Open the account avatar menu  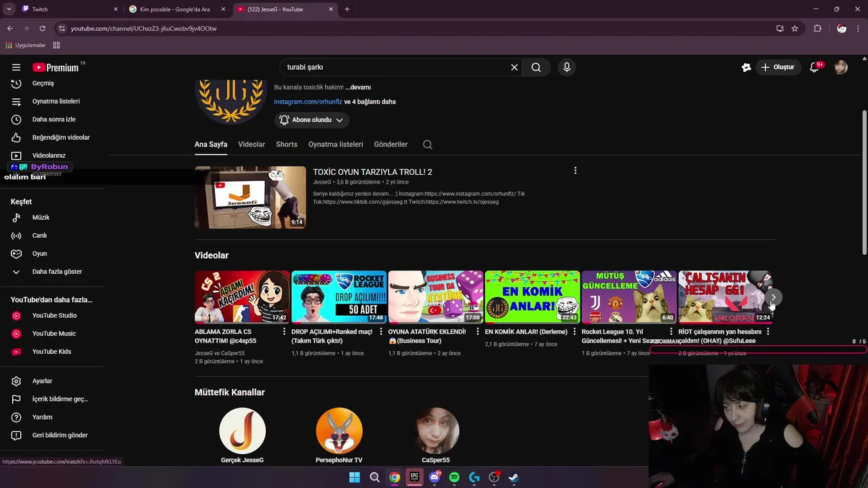(841, 67)
